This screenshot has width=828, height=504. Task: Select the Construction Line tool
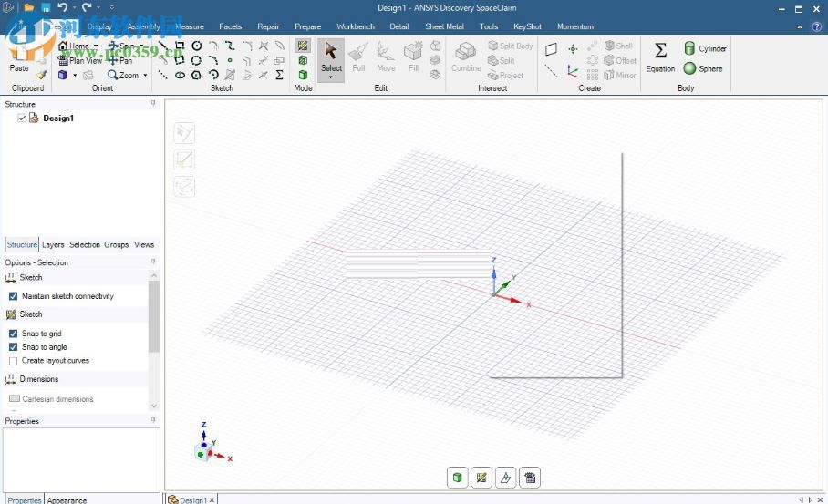click(x=163, y=75)
